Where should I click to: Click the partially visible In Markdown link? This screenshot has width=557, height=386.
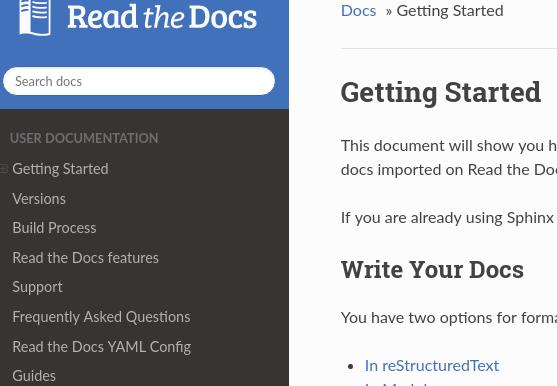[396, 384]
